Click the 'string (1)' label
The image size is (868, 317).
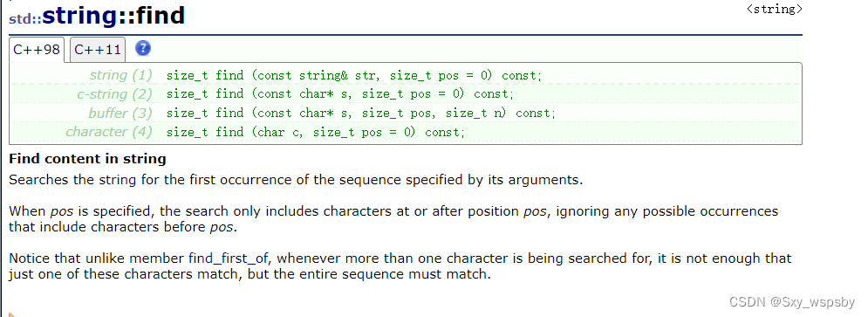120,75
